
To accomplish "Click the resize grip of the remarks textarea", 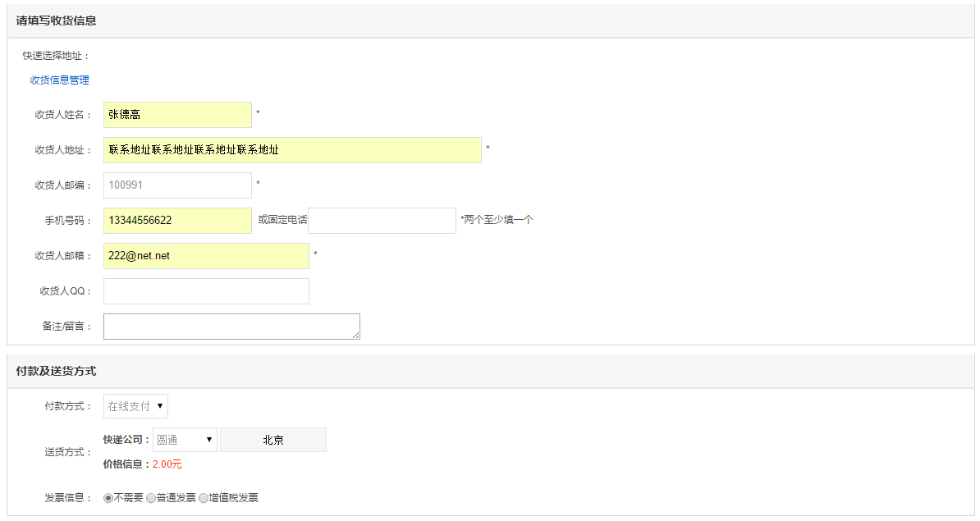I will [x=355, y=336].
